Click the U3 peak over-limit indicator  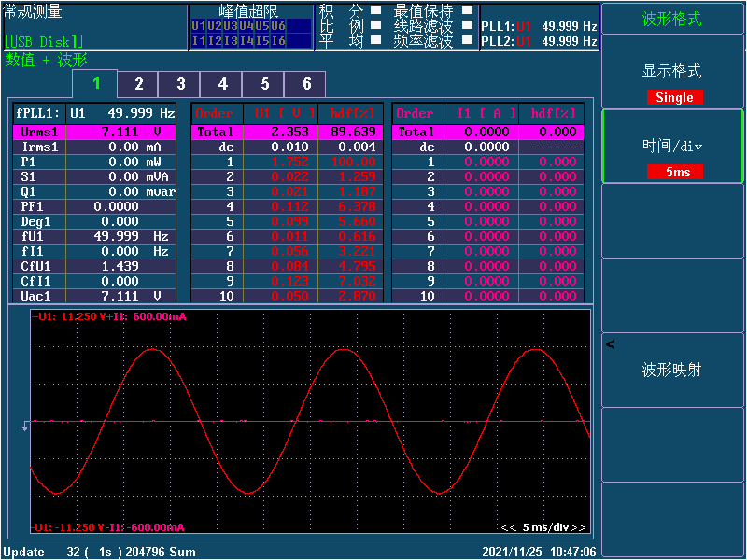[x=230, y=26]
